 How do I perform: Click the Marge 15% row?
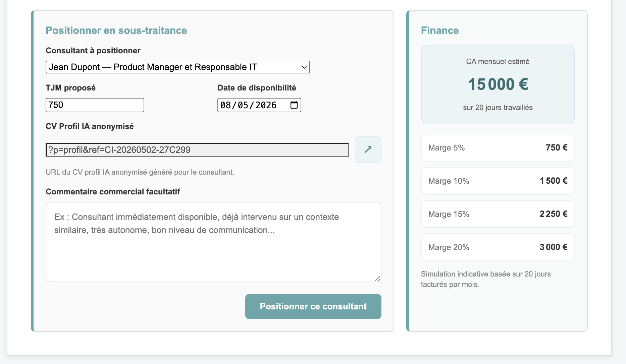(x=498, y=214)
